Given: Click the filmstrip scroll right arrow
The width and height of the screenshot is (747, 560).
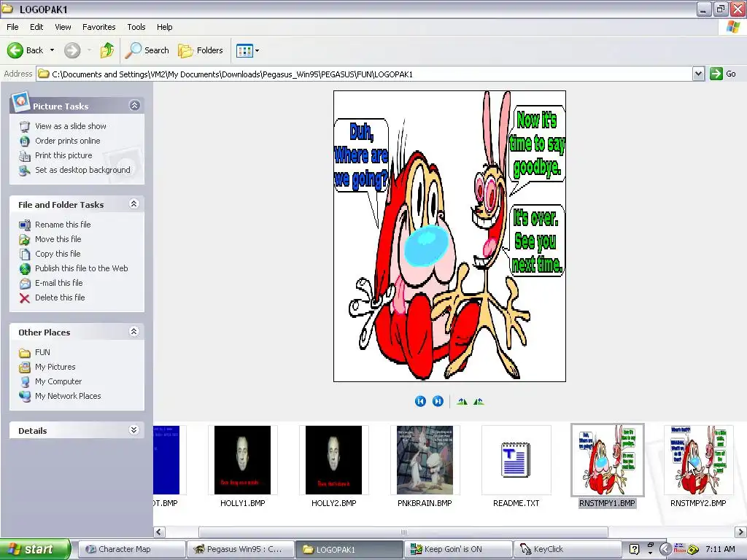Looking at the screenshot, I should pos(740,532).
